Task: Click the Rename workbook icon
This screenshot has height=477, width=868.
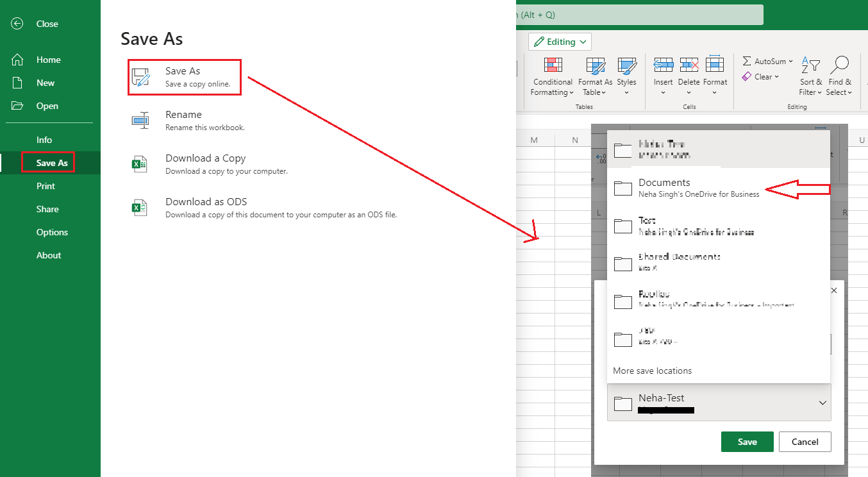Action: click(x=140, y=121)
